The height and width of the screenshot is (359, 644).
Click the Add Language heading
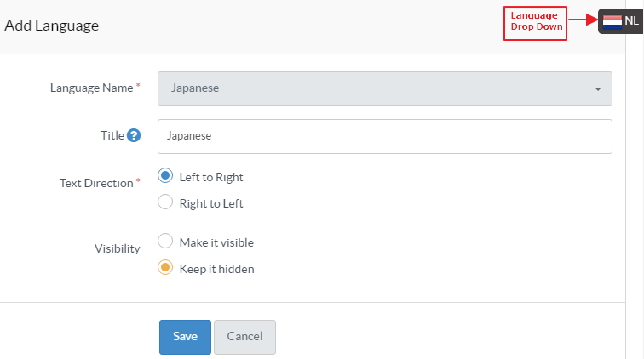pos(52,26)
